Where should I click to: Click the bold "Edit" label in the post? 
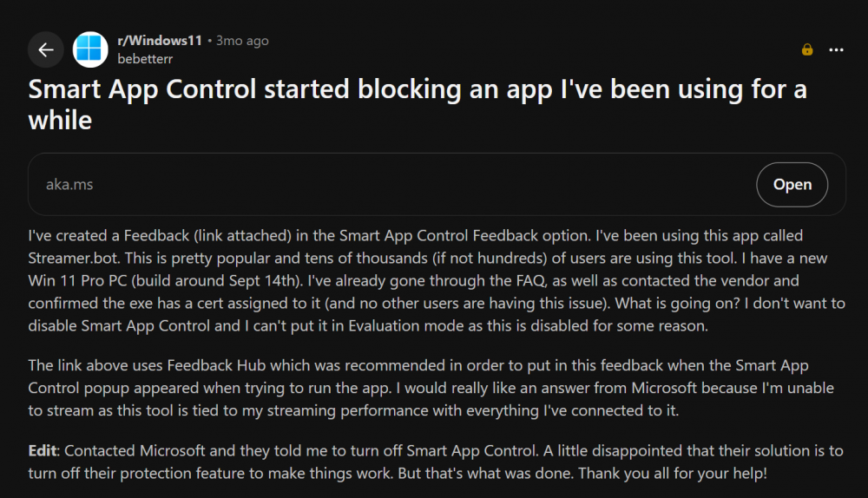43,451
